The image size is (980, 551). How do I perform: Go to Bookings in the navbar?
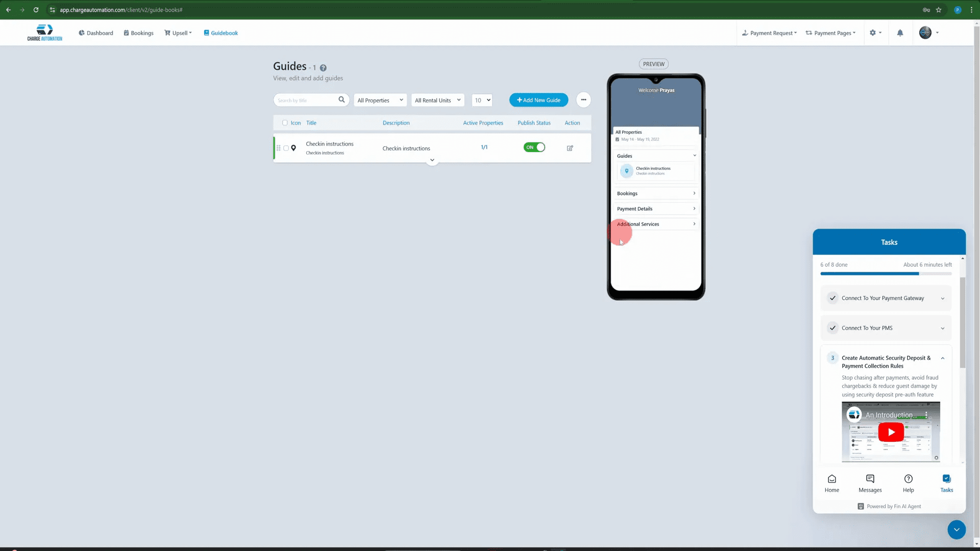point(138,33)
